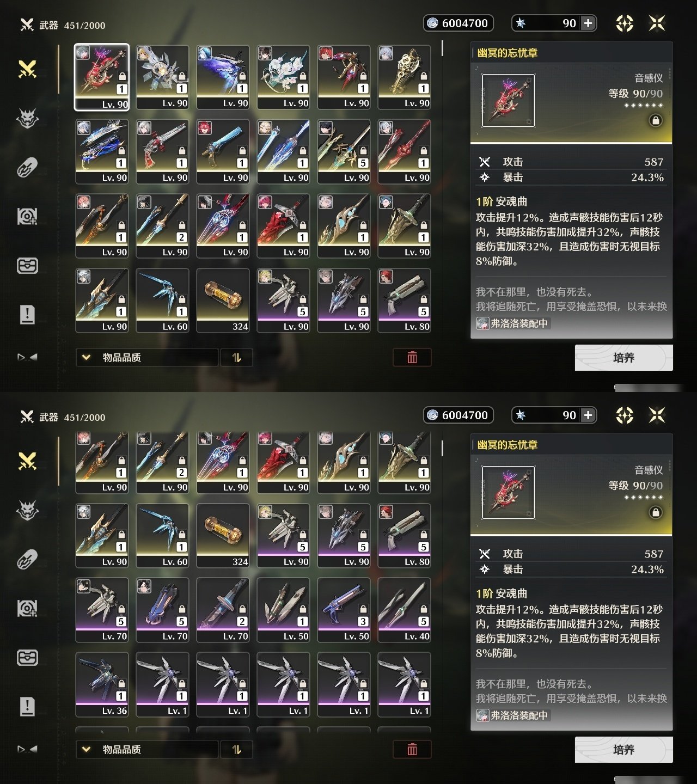Toggle the lock on the top weapon detail card

[x=656, y=120]
